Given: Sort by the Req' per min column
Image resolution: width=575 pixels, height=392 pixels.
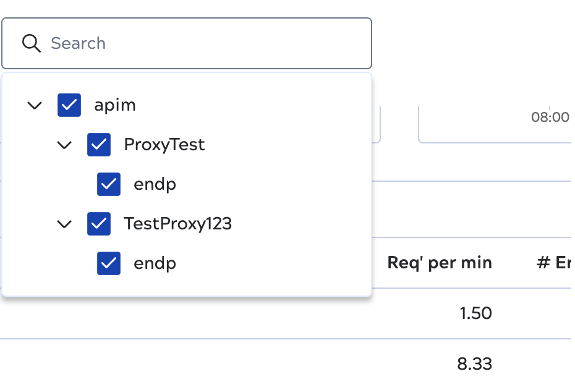Looking at the screenshot, I should 439,263.
